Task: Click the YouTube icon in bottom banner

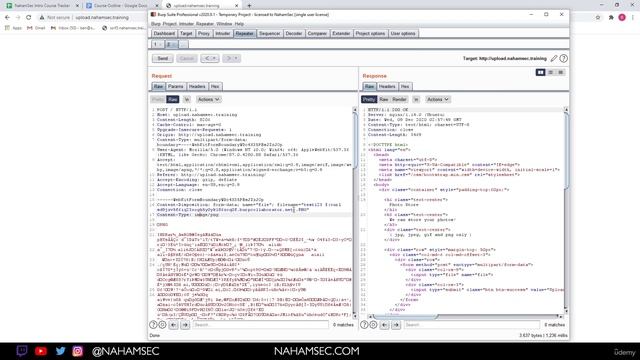Action: (41, 351)
